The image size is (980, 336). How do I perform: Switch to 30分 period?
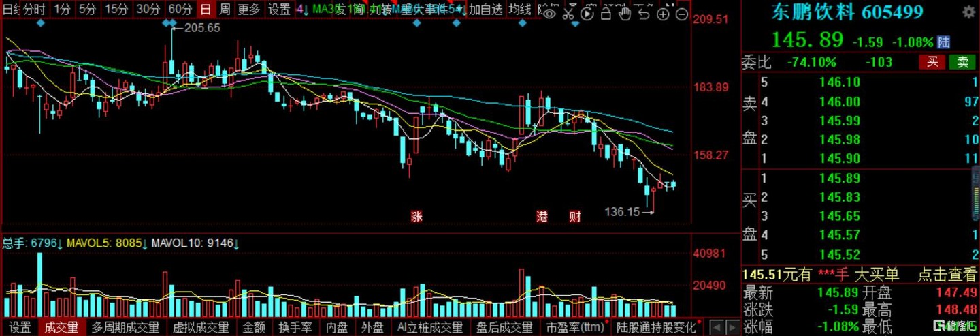(x=148, y=9)
